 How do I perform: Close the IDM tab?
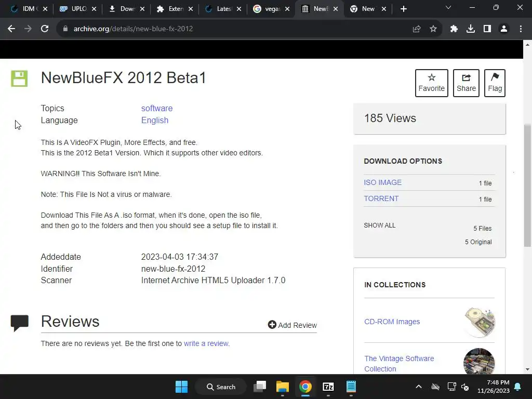tap(45, 9)
